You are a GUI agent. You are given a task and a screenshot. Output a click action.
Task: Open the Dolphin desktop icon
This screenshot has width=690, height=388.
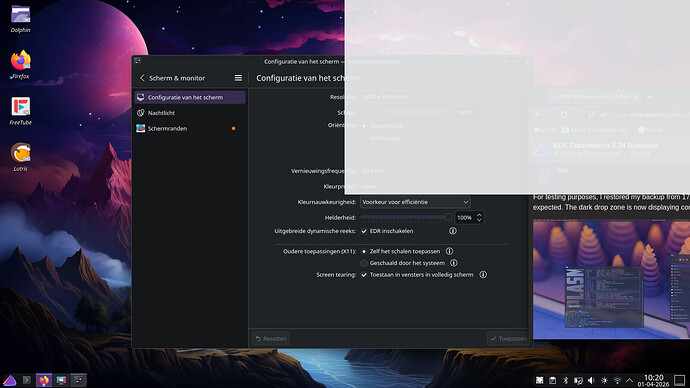tap(20, 18)
